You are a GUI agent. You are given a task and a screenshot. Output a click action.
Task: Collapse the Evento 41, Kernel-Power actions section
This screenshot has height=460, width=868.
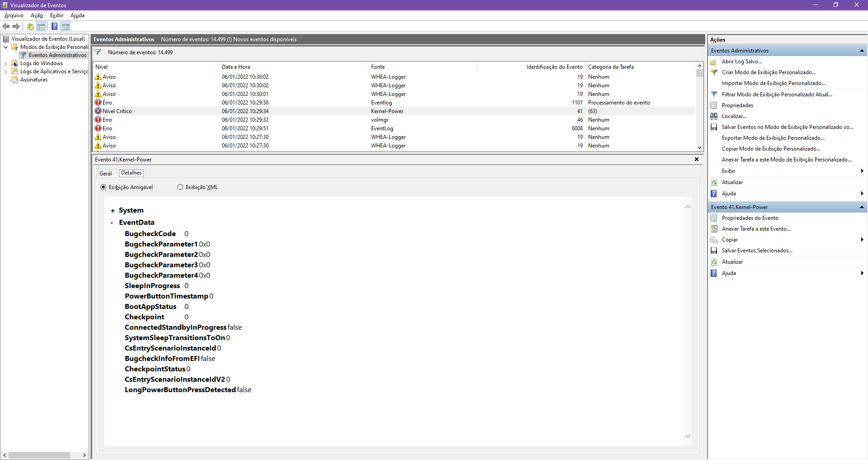[x=862, y=207]
